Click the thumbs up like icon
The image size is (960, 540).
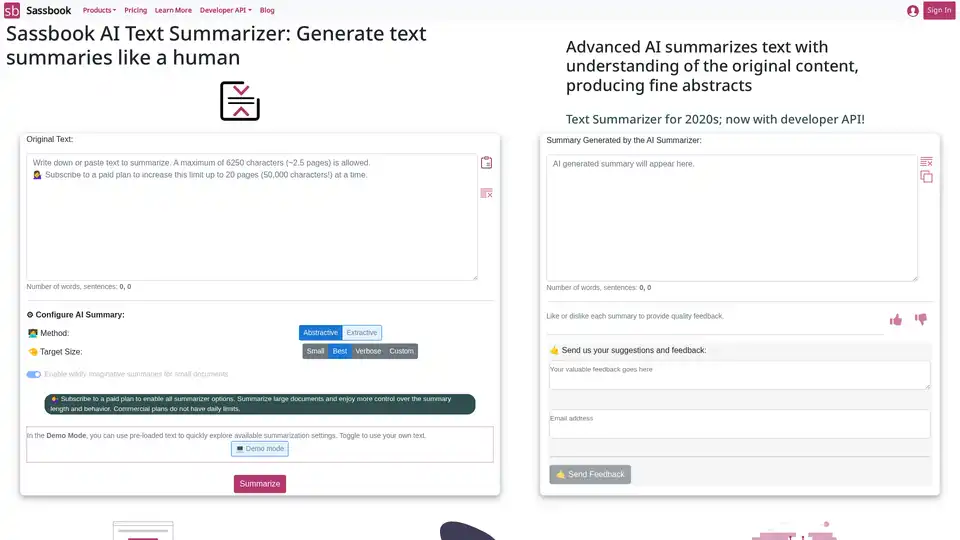[896, 320]
